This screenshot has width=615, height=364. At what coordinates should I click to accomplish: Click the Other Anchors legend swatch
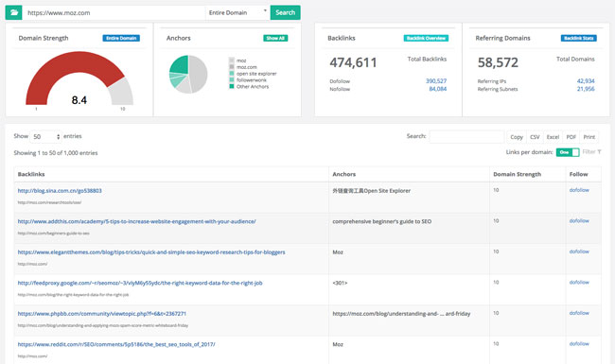click(232, 87)
